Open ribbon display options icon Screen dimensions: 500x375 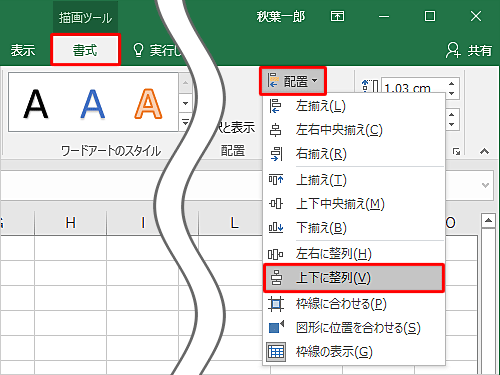point(337,16)
